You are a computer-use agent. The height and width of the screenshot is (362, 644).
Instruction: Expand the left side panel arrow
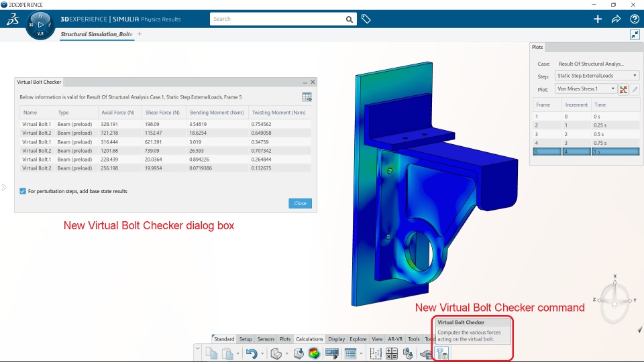(4, 188)
